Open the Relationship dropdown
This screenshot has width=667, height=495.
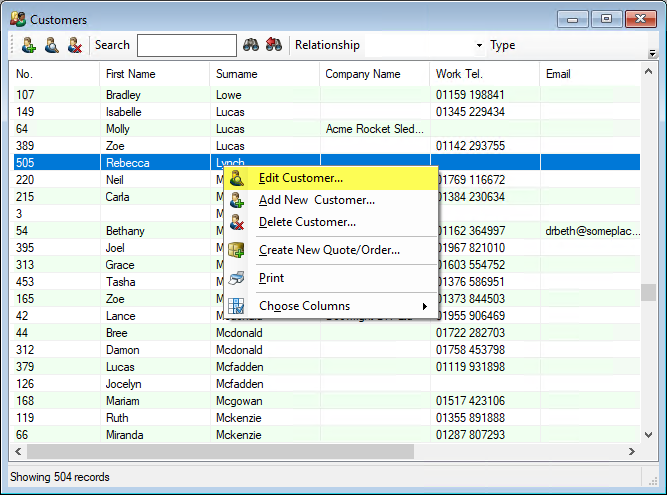point(478,46)
